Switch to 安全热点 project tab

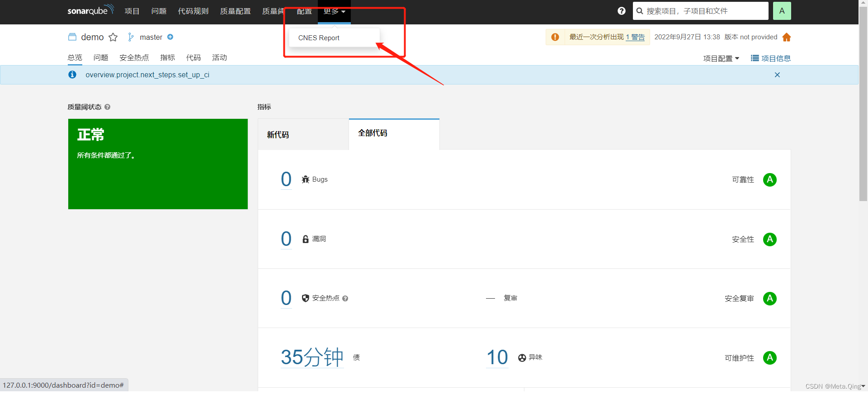coord(134,57)
